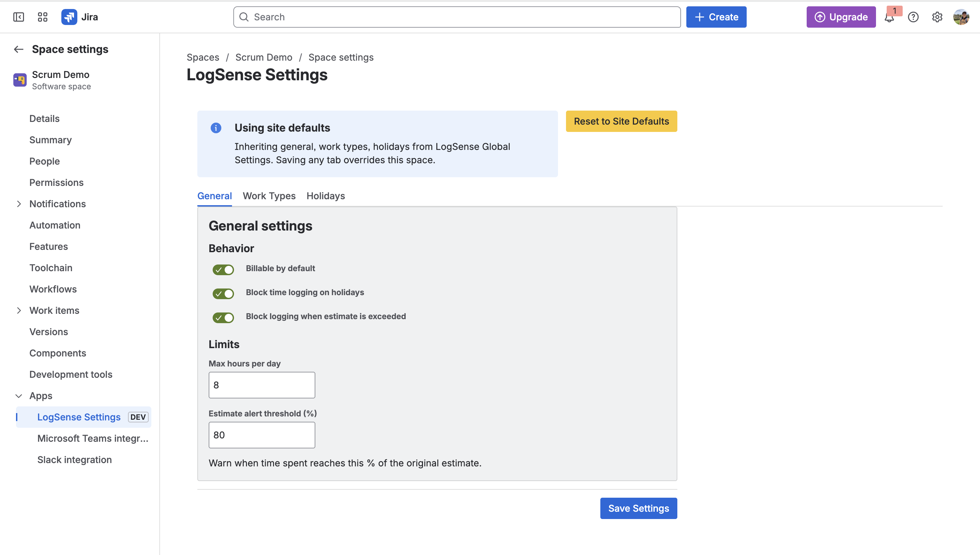Click the Work items sidebar item

[x=55, y=311]
